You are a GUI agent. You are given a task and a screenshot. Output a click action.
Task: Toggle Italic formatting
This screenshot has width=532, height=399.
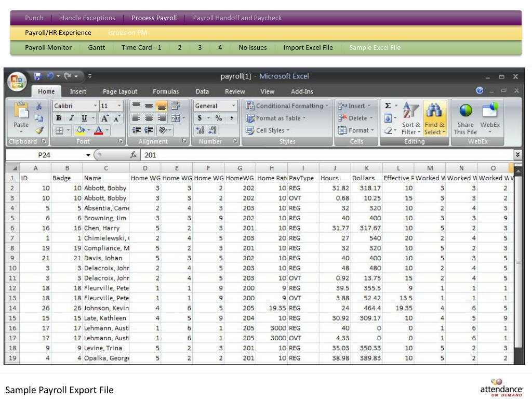[x=71, y=118]
